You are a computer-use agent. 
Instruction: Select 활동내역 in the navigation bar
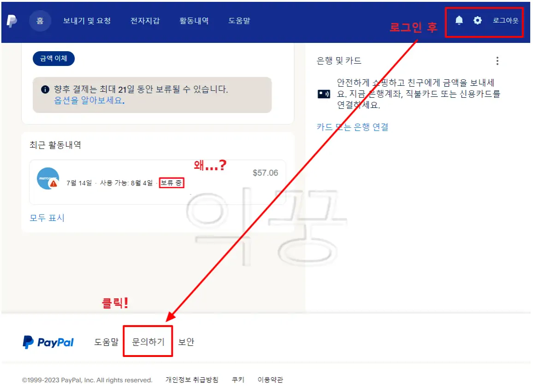(194, 20)
